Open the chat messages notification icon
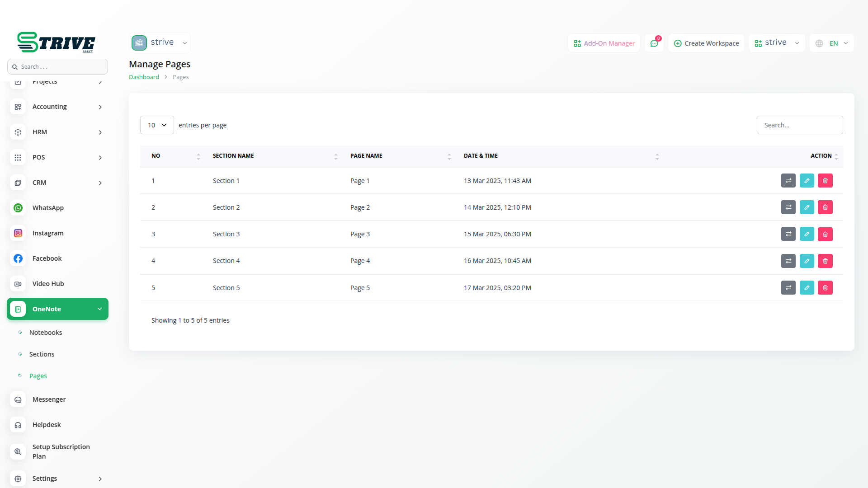The image size is (868, 488). coord(654,43)
